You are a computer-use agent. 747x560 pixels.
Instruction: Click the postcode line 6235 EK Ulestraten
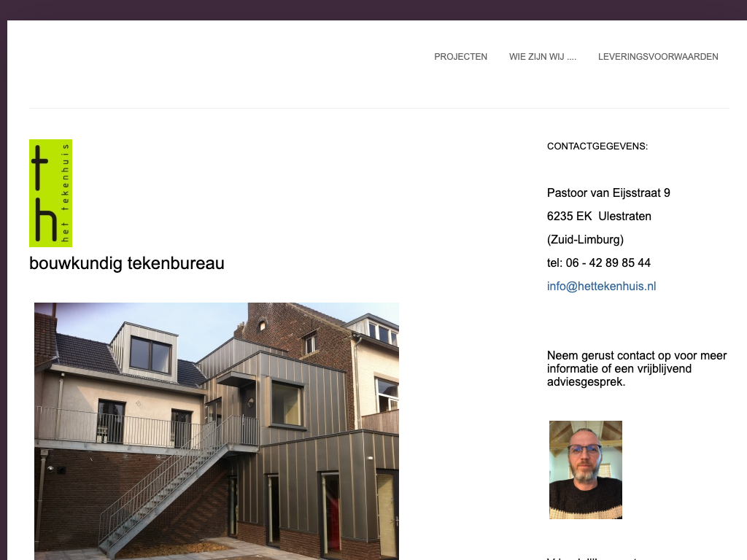599,216
